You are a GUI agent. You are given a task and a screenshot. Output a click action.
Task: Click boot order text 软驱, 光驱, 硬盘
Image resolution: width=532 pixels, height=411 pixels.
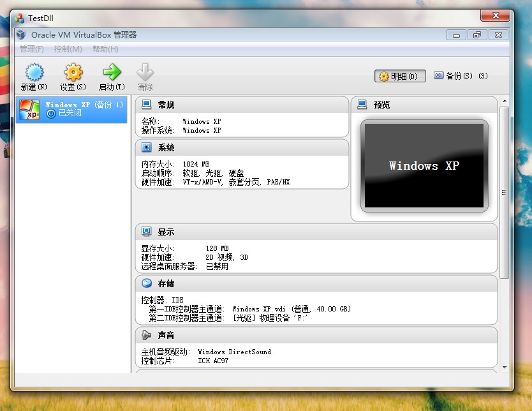tap(213, 173)
